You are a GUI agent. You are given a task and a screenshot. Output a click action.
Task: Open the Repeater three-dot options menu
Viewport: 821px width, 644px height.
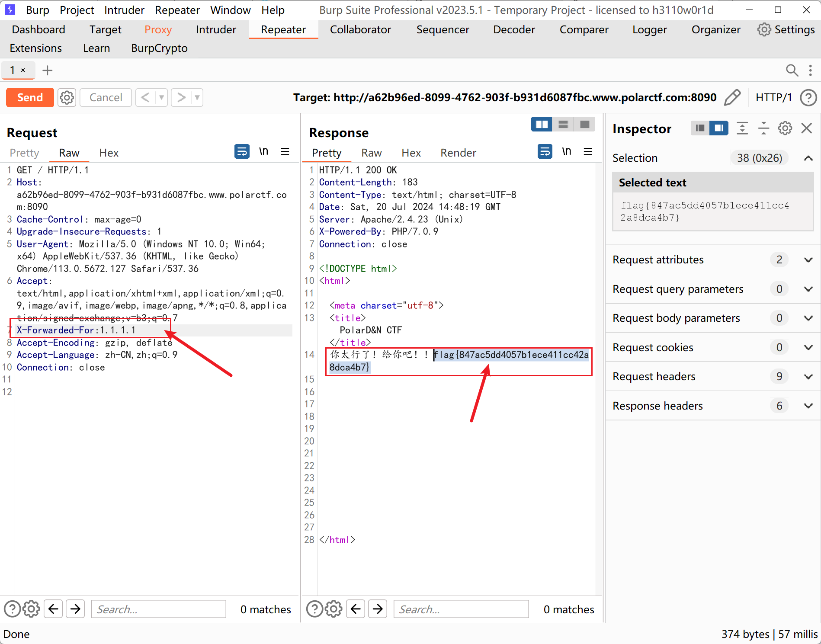click(x=810, y=70)
